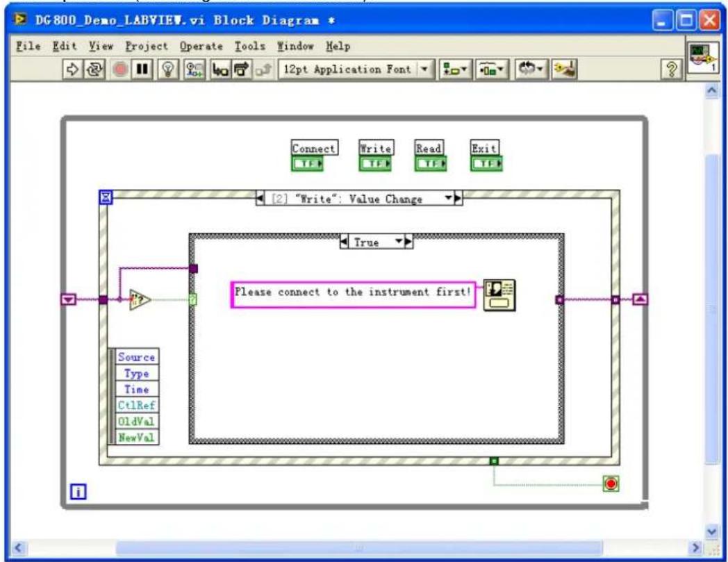
Task: Select the One Button Dialog node
Action: coord(499,295)
